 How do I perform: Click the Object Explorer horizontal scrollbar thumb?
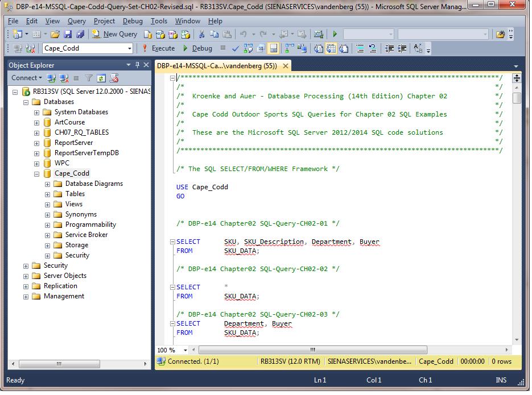click(x=59, y=364)
